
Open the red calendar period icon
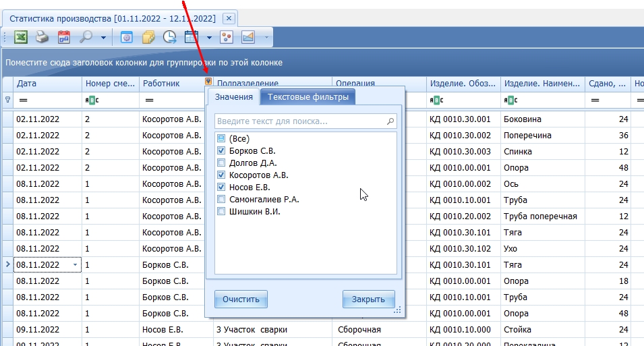point(63,37)
